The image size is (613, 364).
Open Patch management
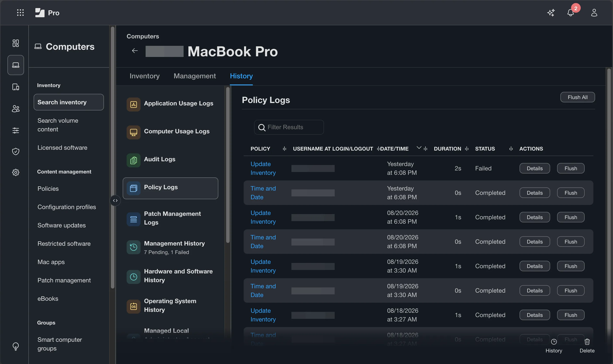(64, 280)
